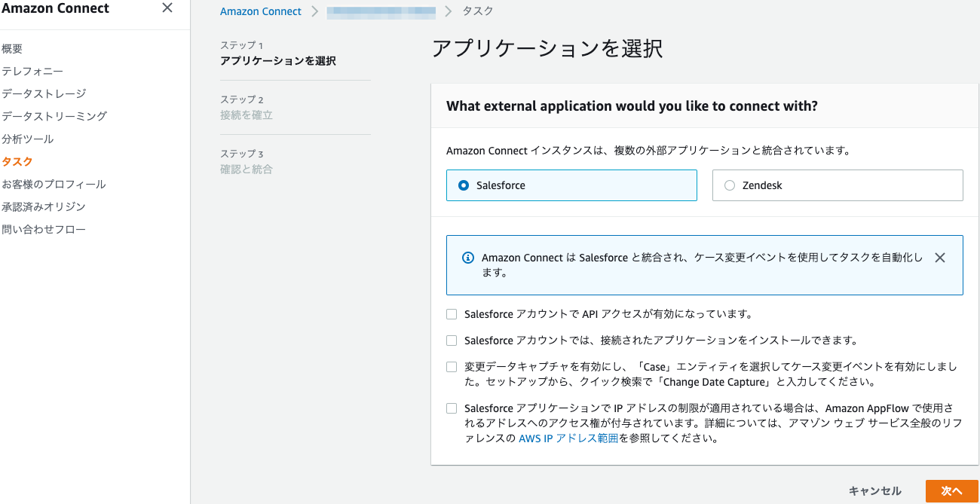The width and height of the screenshot is (980, 504).
Task: Check the 接続されたアプリケーションをインストール checkbox
Action: pyautogui.click(x=452, y=341)
